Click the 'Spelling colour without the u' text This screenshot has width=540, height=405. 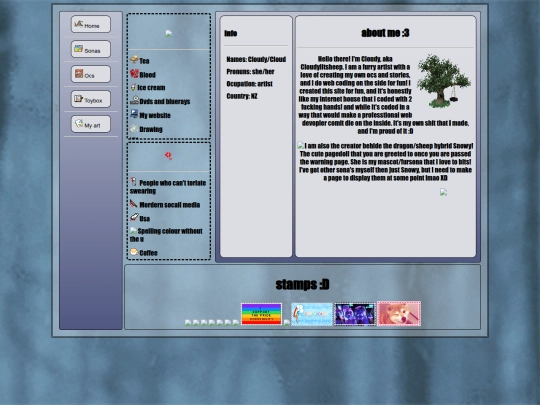tap(166, 235)
